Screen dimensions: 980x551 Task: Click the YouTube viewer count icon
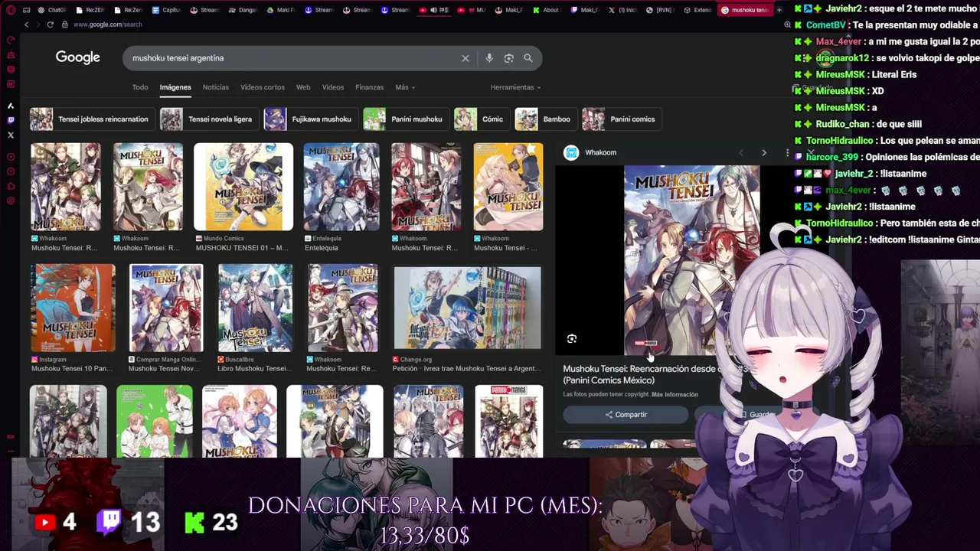[x=45, y=523]
